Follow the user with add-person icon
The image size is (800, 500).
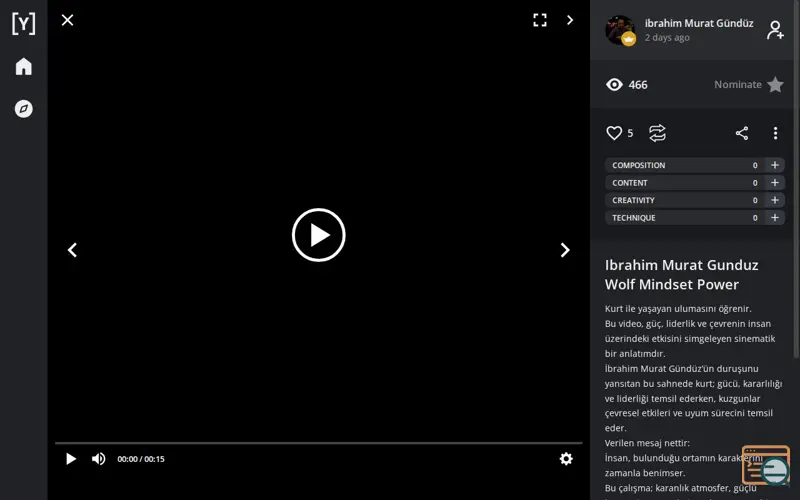[x=774, y=30]
